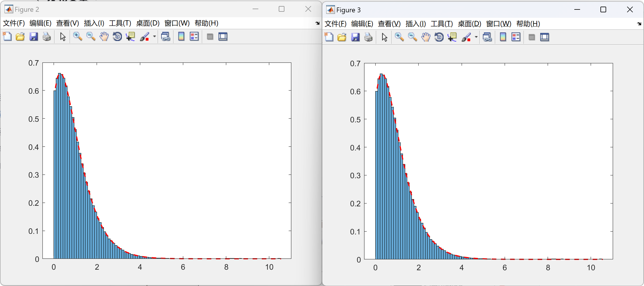Click New Figure icon in Figure 2
This screenshot has height=286, width=644.
pyautogui.click(x=7, y=37)
